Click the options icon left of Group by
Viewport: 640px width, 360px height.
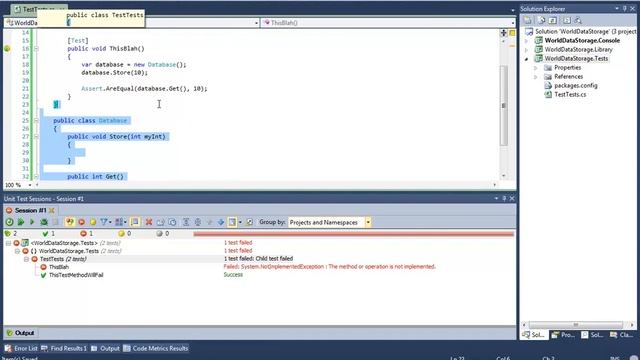249,222
